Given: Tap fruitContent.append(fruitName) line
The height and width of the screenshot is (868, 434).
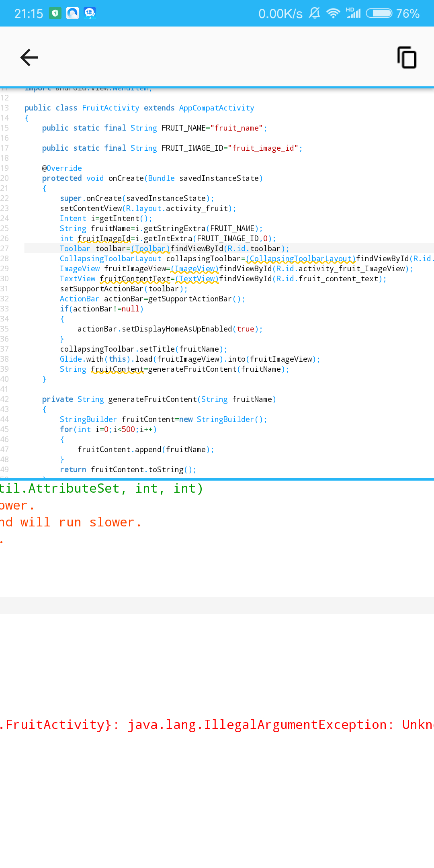Looking at the screenshot, I should pos(146,449).
